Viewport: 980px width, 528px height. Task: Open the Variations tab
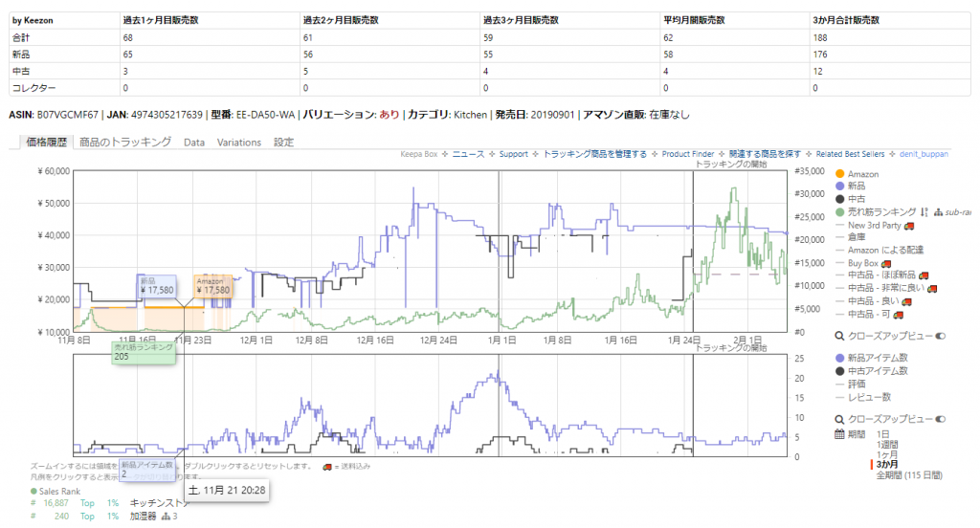(x=238, y=142)
